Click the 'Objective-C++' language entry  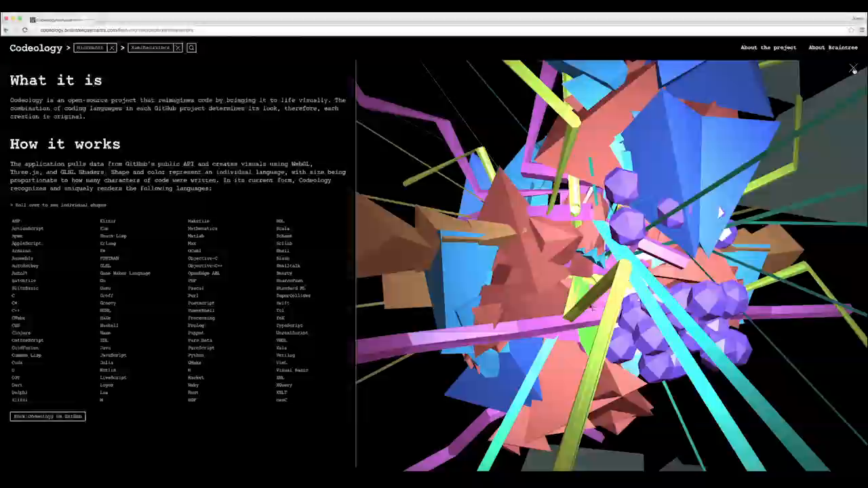205,266
